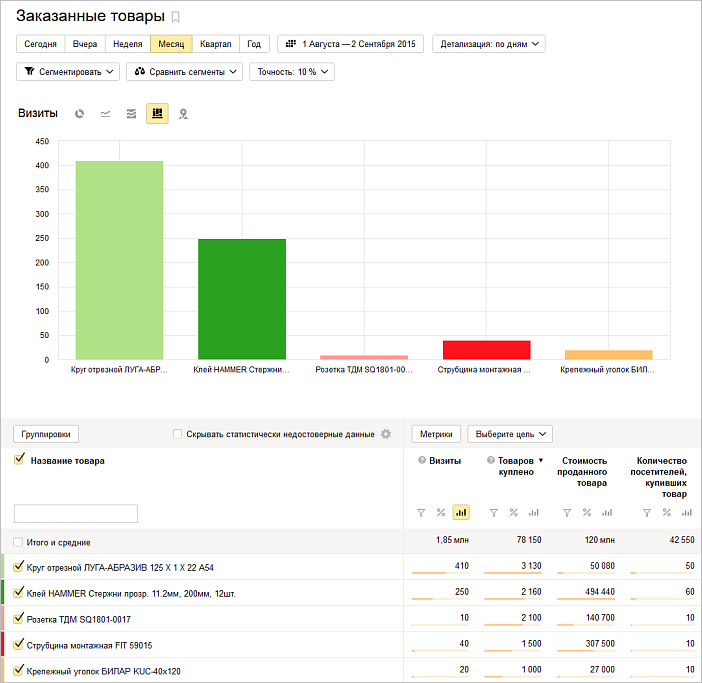Viewport: 702px width, 683px height.
Task: Open help icon next to Визиты column
Action: (x=421, y=460)
